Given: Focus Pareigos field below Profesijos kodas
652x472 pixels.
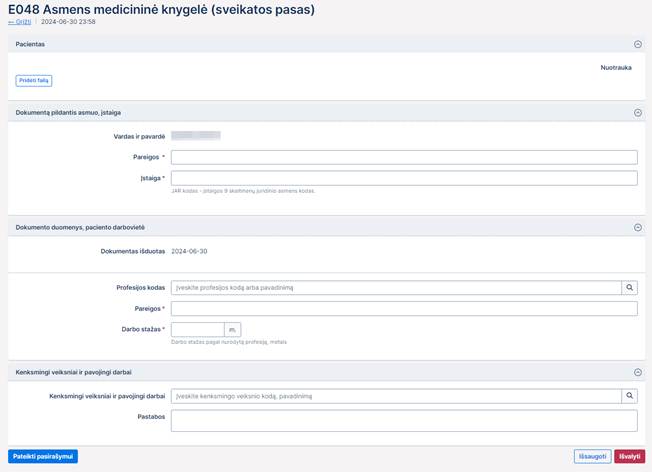Looking at the screenshot, I should [x=404, y=309].
